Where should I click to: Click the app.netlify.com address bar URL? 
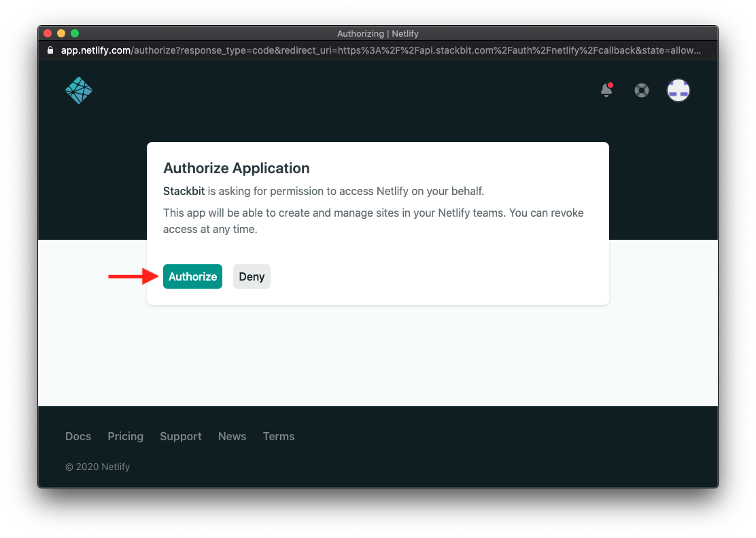381,50
